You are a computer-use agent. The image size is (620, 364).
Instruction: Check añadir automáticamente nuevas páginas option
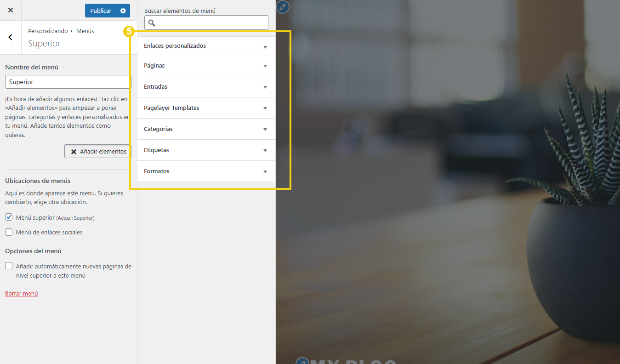[x=8, y=265]
